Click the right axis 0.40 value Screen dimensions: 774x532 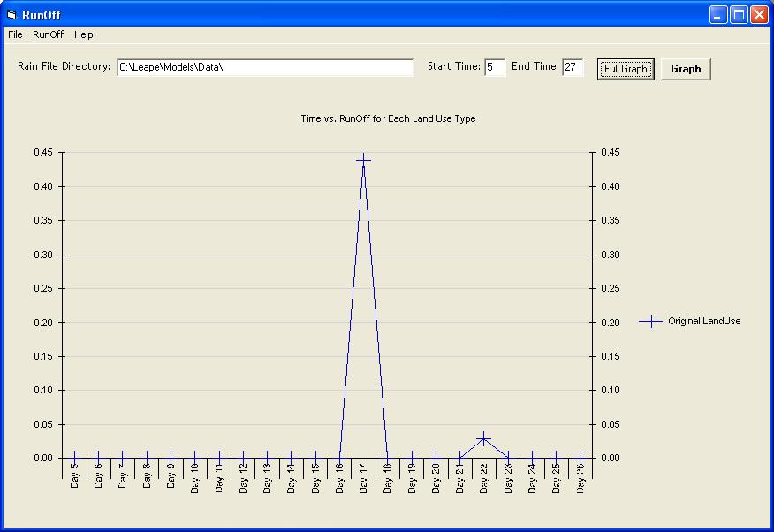click(x=611, y=186)
